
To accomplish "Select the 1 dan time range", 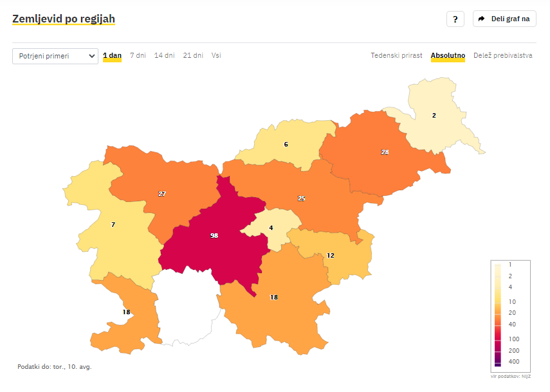I will (112, 55).
